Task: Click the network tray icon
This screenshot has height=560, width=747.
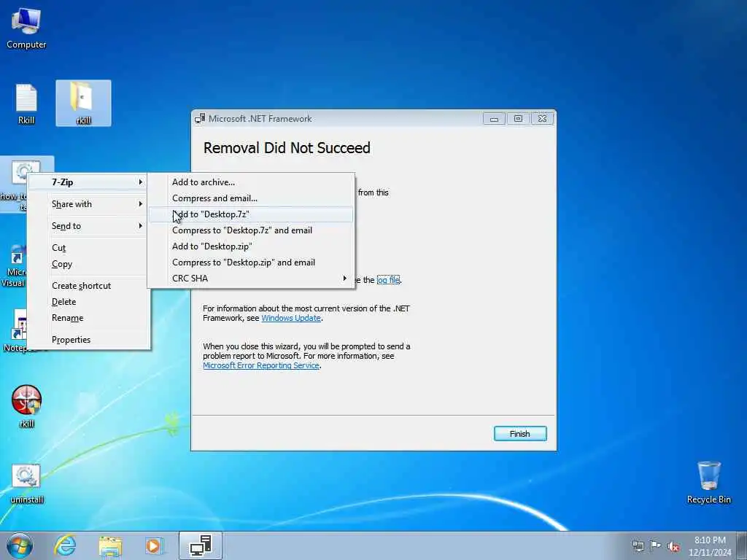Action: [638, 546]
